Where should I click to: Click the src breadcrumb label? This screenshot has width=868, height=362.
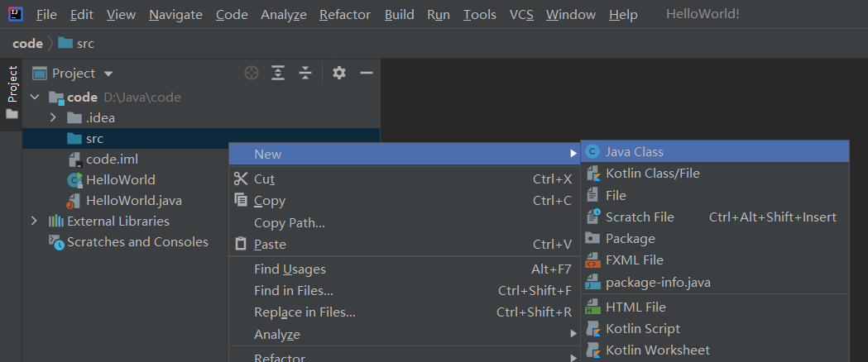coord(85,44)
